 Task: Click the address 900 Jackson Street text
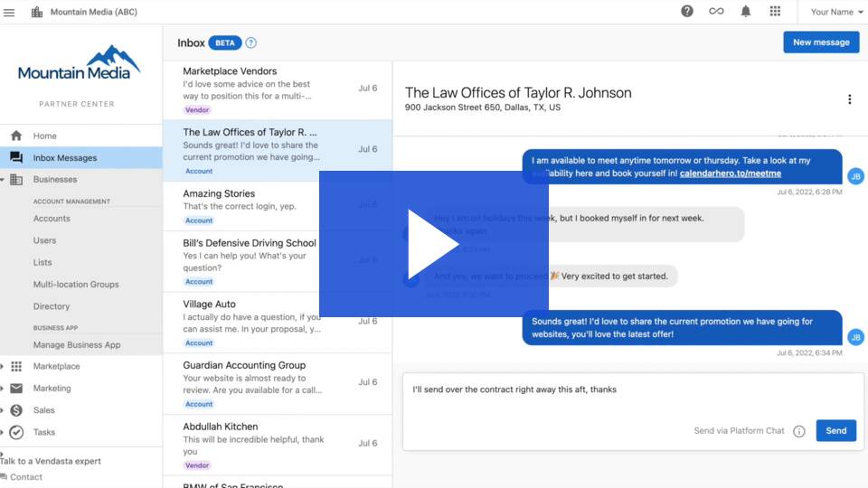click(x=482, y=108)
